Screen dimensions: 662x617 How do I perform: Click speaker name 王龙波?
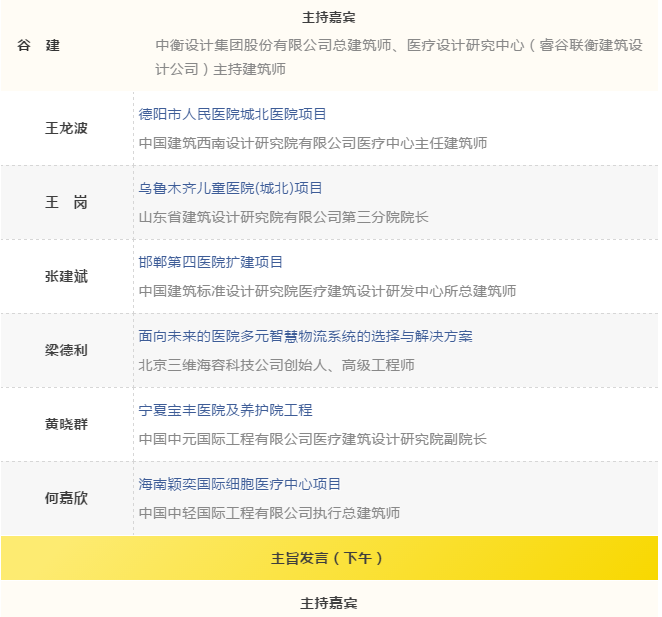(x=67, y=128)
